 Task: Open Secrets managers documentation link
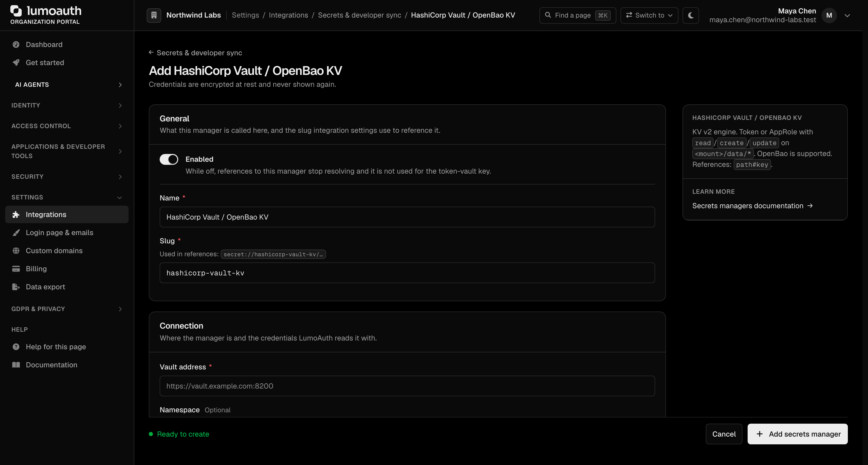752,206
